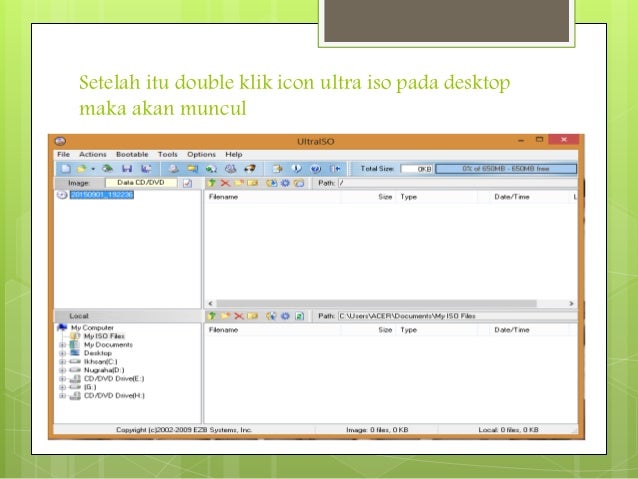This screenshot has height=479, width=638.
Task: Click the Convert image toolbar icon
Action: (211, 168)
